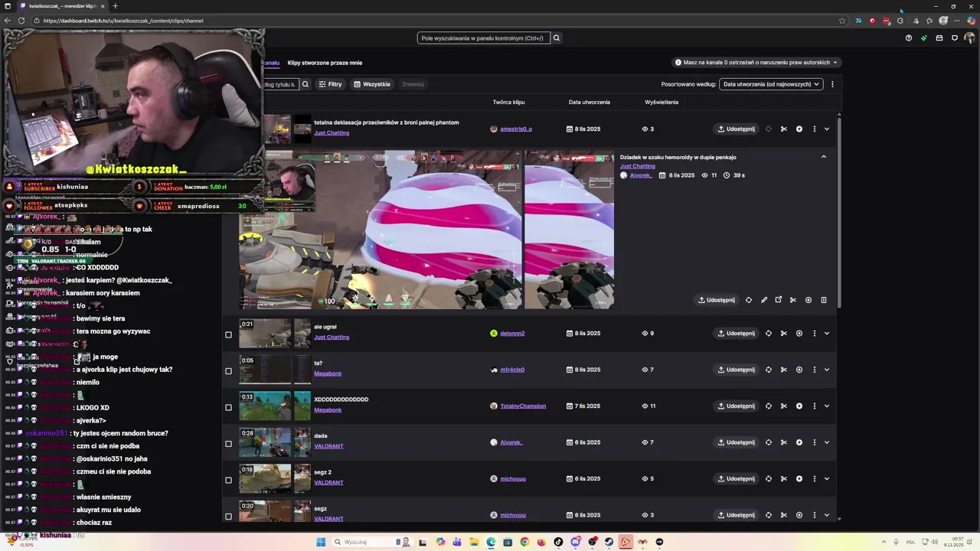Click the dashboard search field
The width and height of the screenshot is (980, 551).
[483, 38]
